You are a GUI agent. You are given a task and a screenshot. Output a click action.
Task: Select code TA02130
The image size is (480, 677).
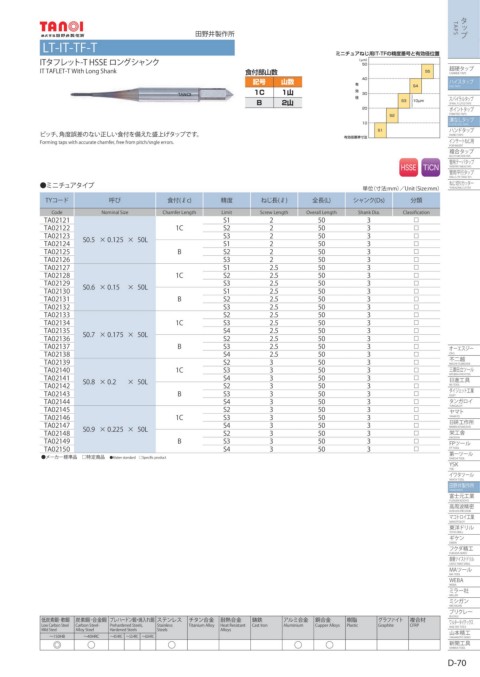point(57,291)
